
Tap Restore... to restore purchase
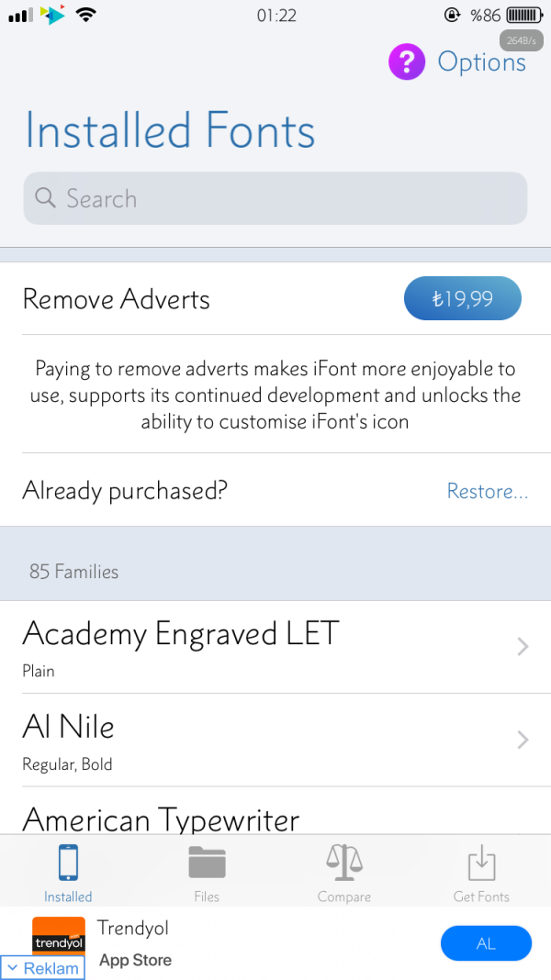click(487, 492)
